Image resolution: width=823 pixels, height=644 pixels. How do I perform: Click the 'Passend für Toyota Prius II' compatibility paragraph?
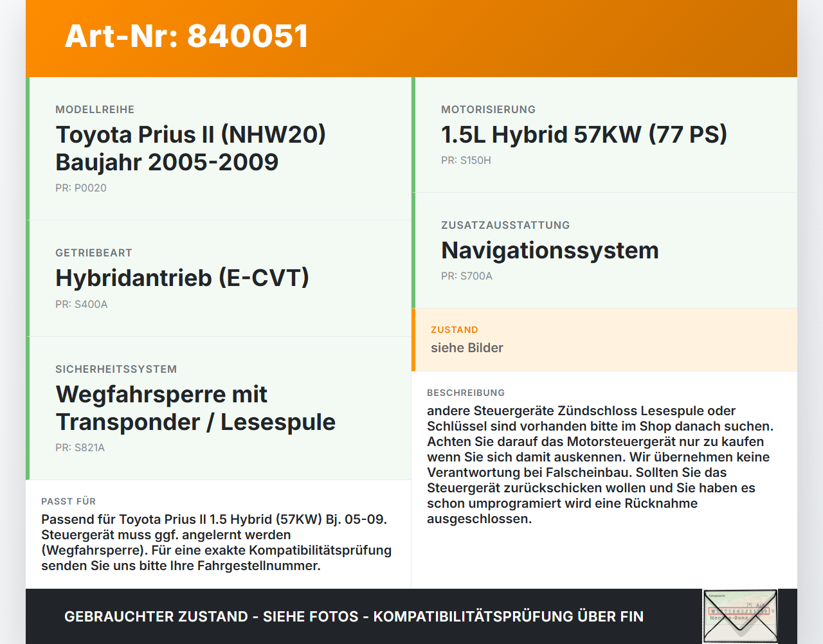coord(217,542)
